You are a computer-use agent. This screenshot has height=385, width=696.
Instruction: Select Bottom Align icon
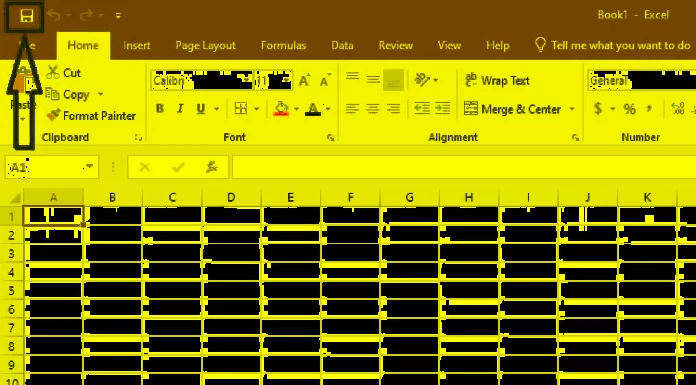tap(394, 80)
